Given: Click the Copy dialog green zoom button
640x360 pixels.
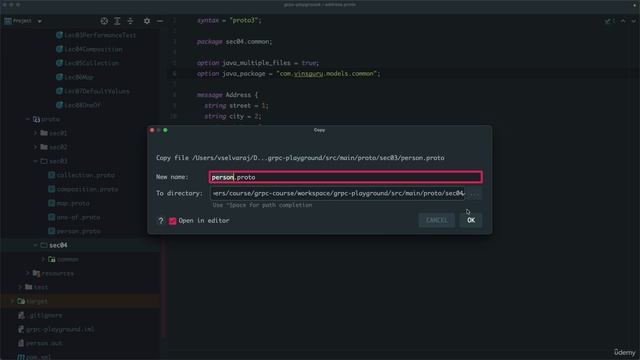Looking at the screenshot, I should tap(165, 130).
